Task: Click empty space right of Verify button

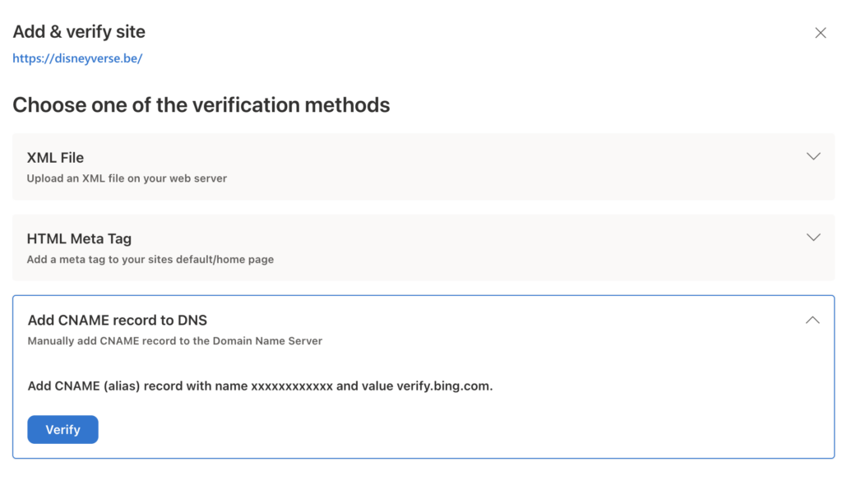Action: tap(411, 429)
